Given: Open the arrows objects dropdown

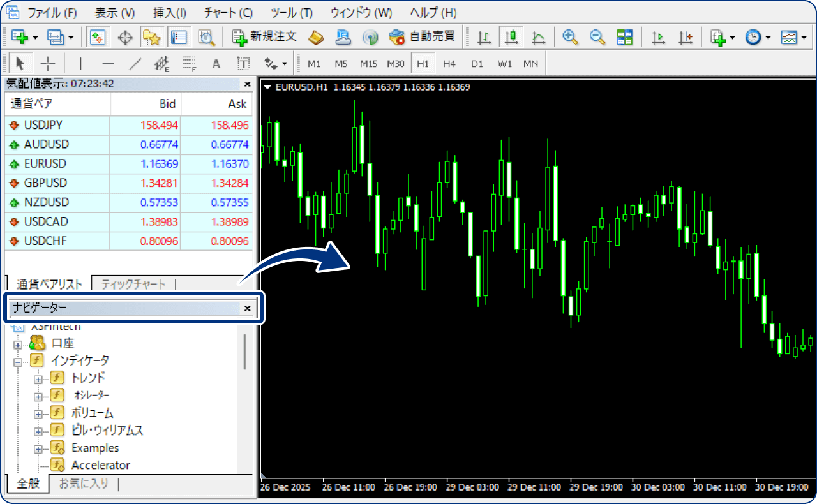Looking at the screenshot, I should coord(276,64).
